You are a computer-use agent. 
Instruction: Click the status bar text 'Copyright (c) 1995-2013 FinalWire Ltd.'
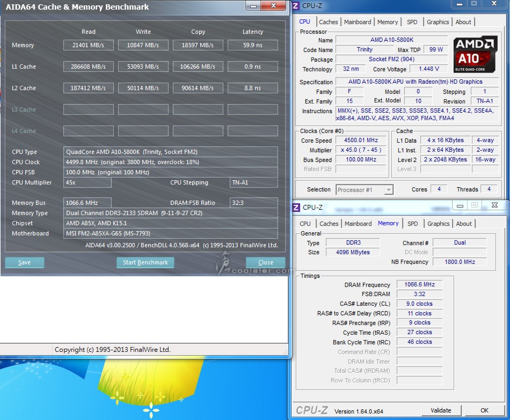pyautogui.click(x=113, y=349)
